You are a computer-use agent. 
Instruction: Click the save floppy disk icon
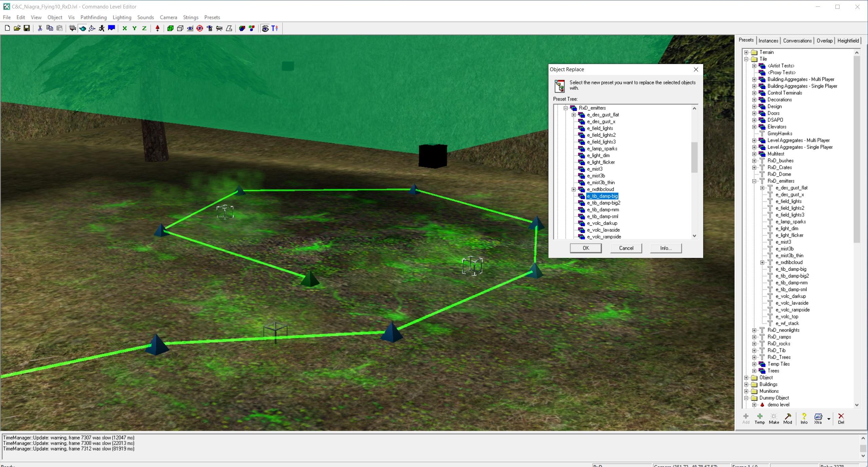click(27, 28)
